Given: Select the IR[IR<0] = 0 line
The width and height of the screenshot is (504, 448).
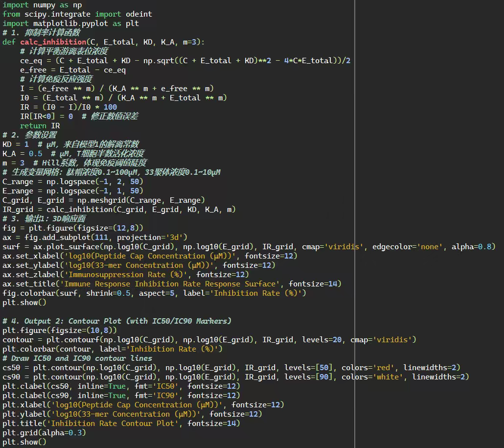Looking at the screenshot, I should 46,117.
